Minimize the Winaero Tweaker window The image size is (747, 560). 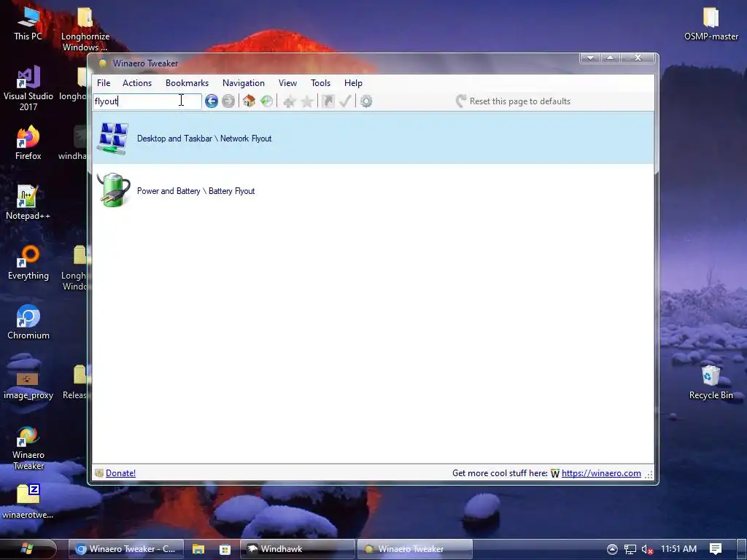point(590,58)
